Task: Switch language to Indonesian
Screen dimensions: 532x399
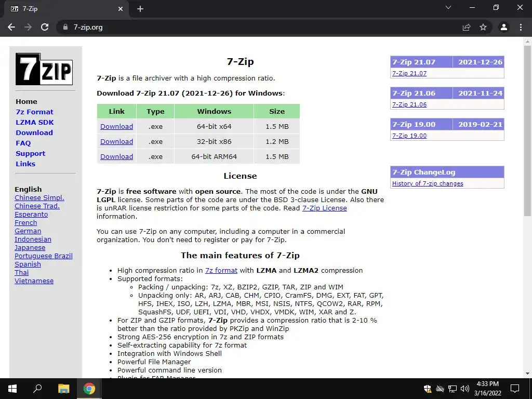Action: (33, 239)
